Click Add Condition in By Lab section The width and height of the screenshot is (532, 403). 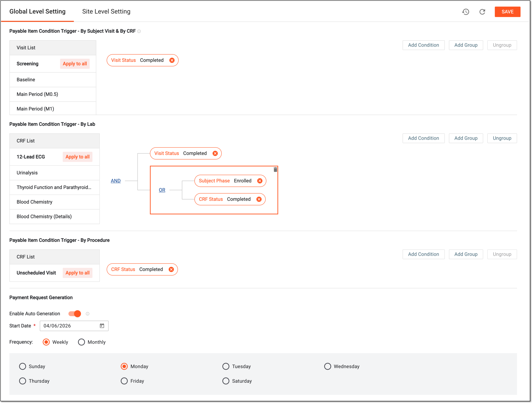423,138
